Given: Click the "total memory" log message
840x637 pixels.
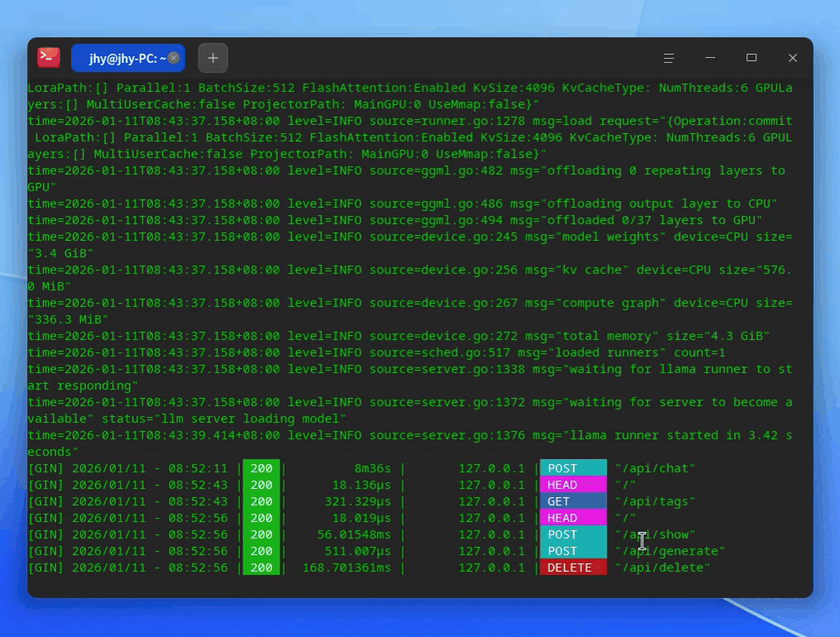Looking at the screenshot, I should 607,336.
